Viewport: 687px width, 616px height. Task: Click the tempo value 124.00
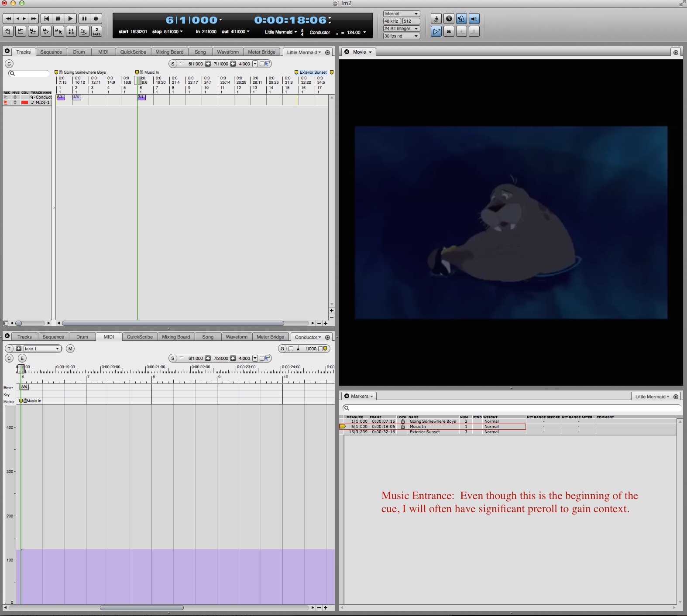point(354,32)
